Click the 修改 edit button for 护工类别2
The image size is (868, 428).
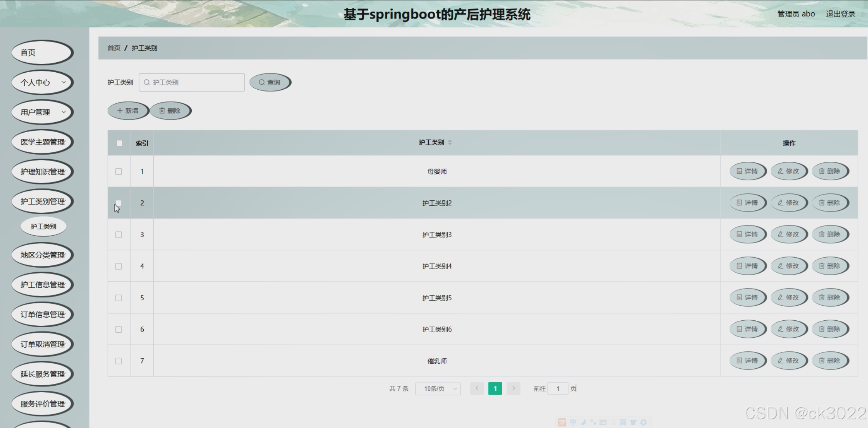[788, 203]
